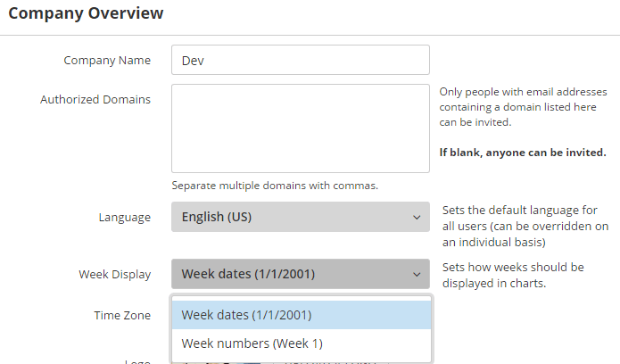620x364 pixels.
Task: Click the 'Separate multiple domains with commas' hint
Action: click(275, 186)
